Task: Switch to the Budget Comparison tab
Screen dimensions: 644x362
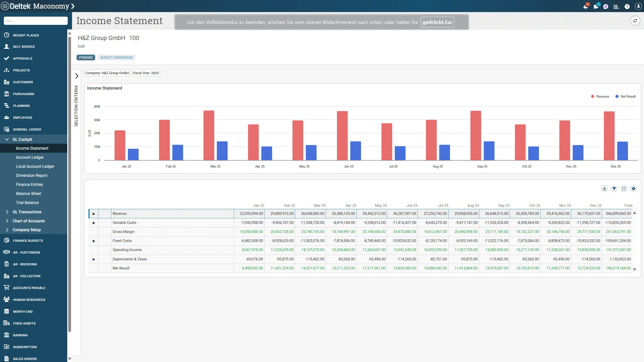Action: [116, 58]
